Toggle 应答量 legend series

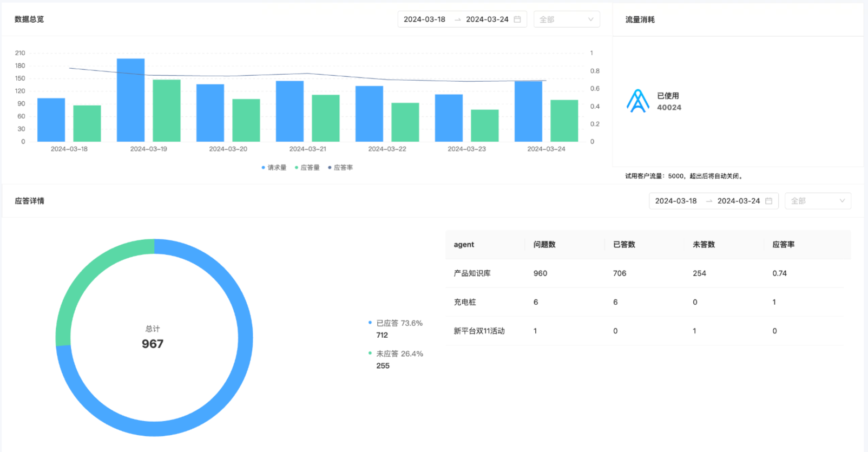[307, 168]
